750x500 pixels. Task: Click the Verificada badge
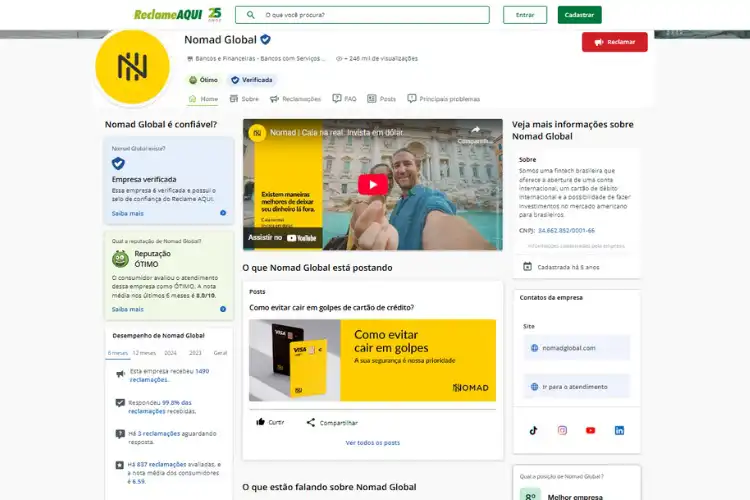(x=252, y=80)
